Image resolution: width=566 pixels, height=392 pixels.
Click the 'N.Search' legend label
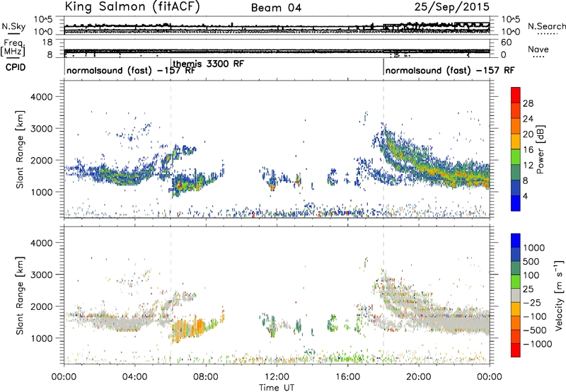coord(546,26)
